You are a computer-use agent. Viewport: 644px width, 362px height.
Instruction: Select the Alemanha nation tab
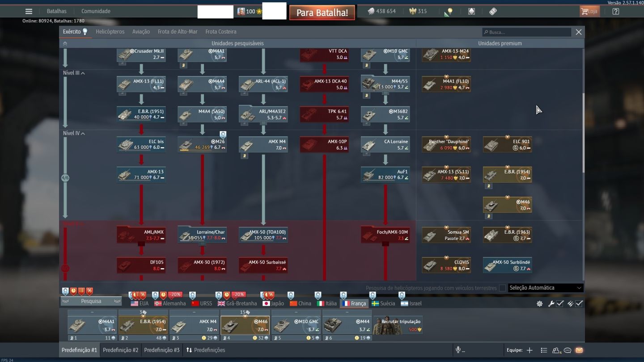170,303
